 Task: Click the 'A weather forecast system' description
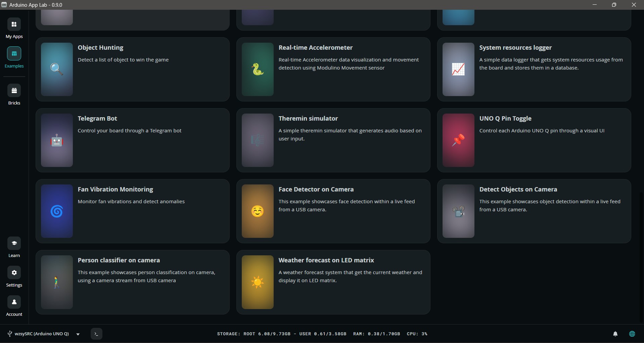[x=350, y=276]
